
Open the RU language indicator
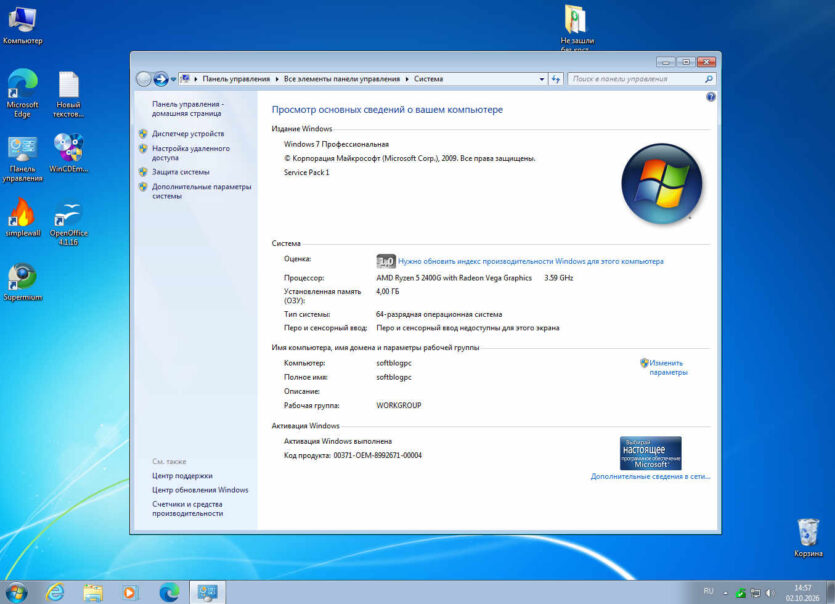pos(708,591)
